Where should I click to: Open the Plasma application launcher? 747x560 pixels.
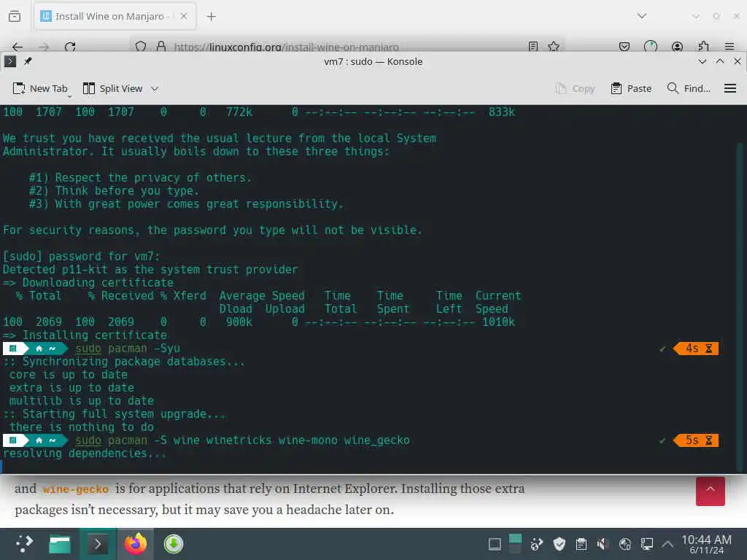click(24, 544)
